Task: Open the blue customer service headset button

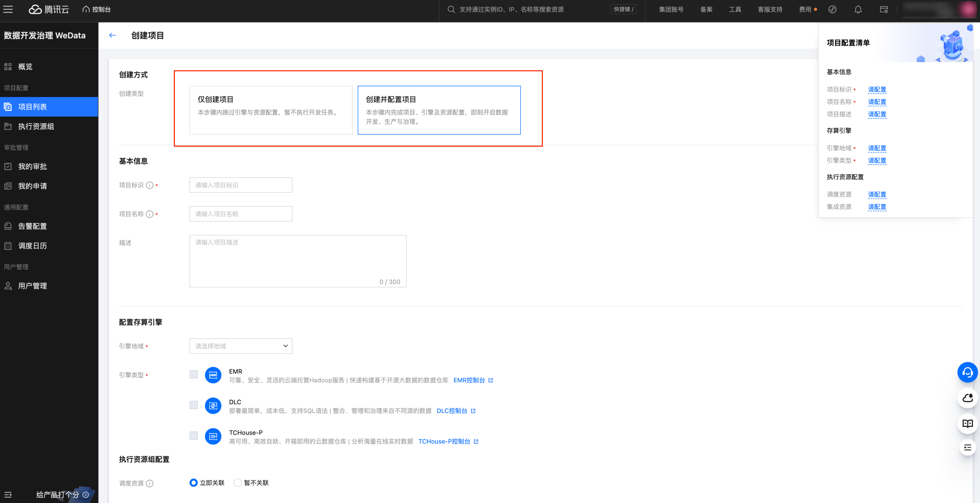Action: pos(967,373)
